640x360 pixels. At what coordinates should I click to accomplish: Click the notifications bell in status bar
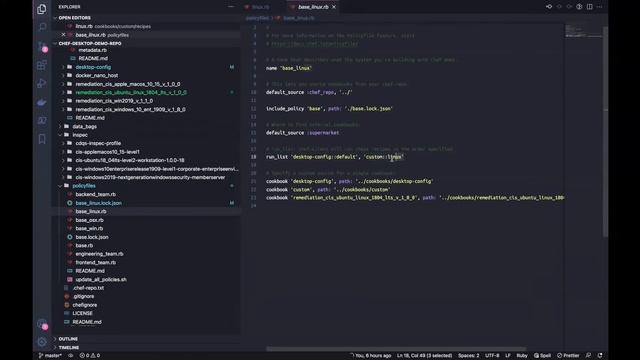coord(600,356)
